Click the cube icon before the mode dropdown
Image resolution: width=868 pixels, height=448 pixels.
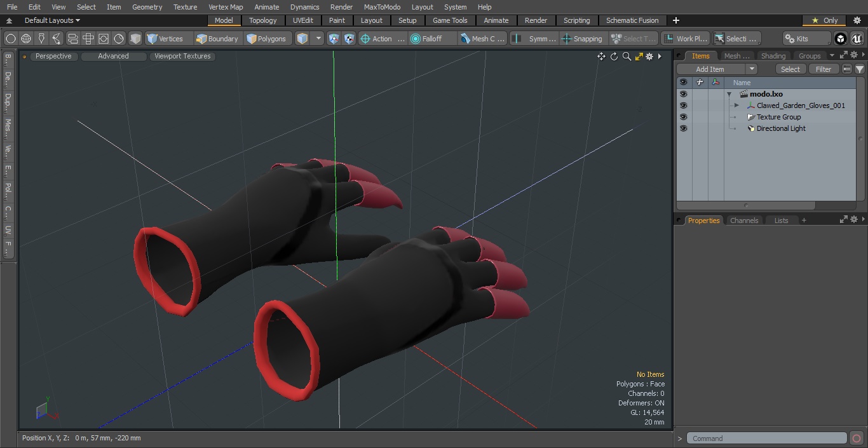pos(302,39)
